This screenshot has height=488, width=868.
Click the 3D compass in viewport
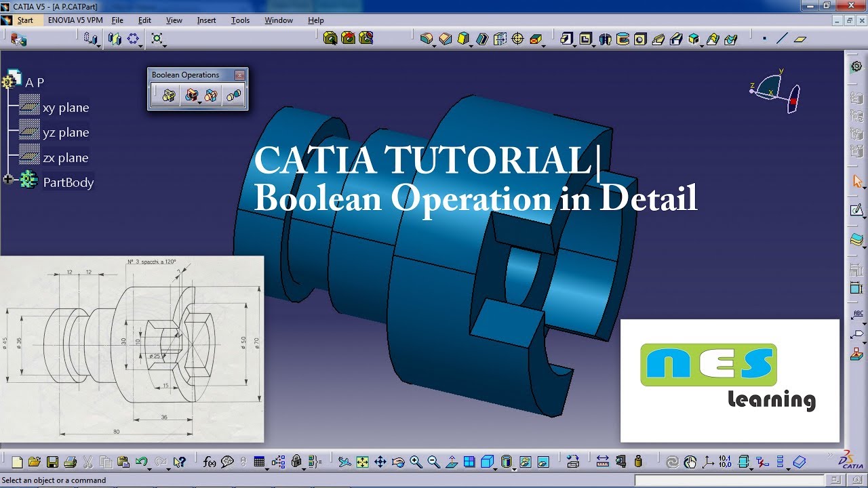pos(775,91)
